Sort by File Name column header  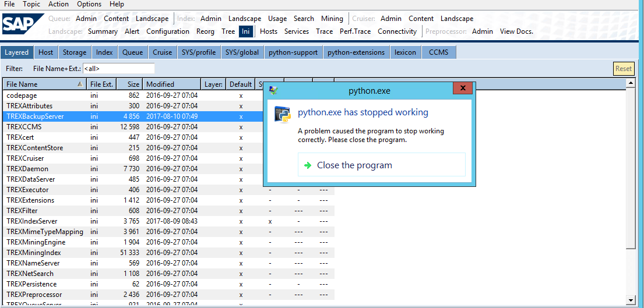click(44, 84)
